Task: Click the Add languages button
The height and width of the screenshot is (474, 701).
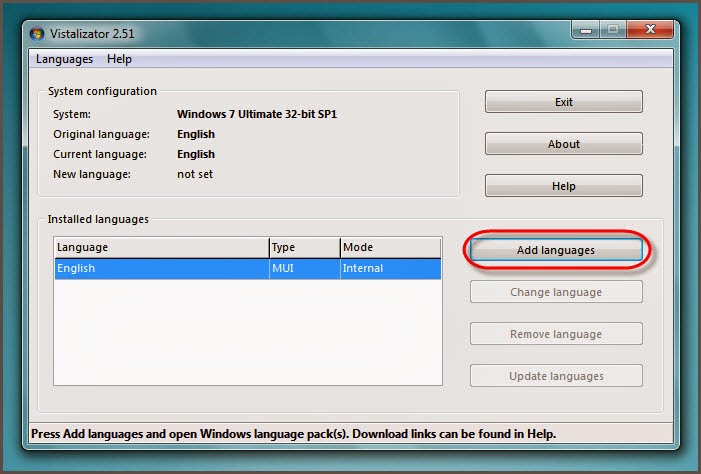Action: click(x=556, y=250)
